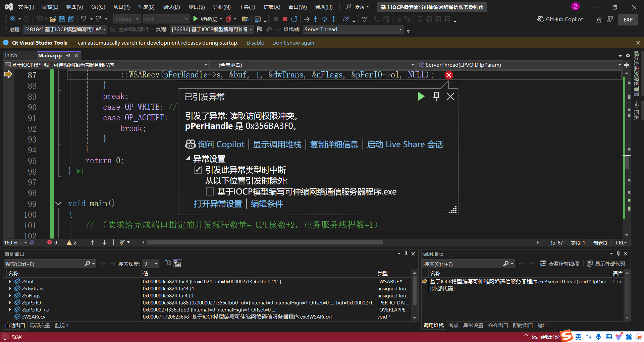
Task: Click 打开异常设置 in the exception popup
Action: coord(217,204)
